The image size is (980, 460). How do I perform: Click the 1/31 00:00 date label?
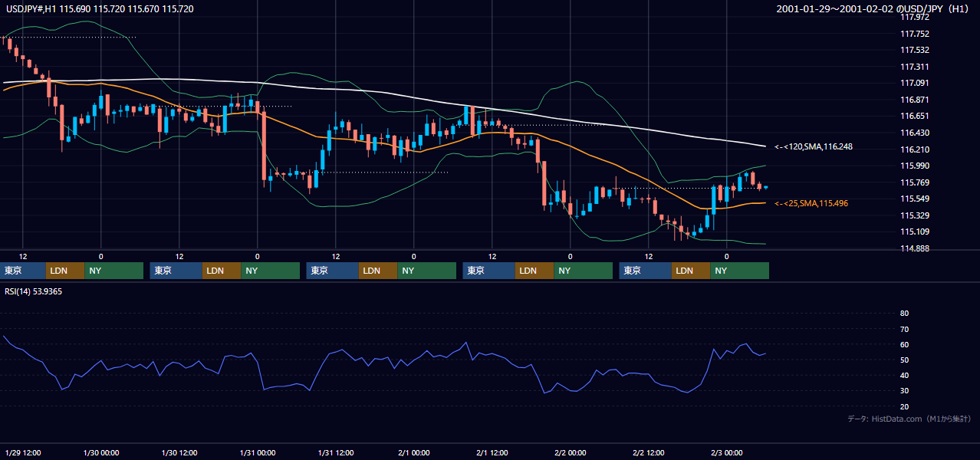click(x=258, y=453)
